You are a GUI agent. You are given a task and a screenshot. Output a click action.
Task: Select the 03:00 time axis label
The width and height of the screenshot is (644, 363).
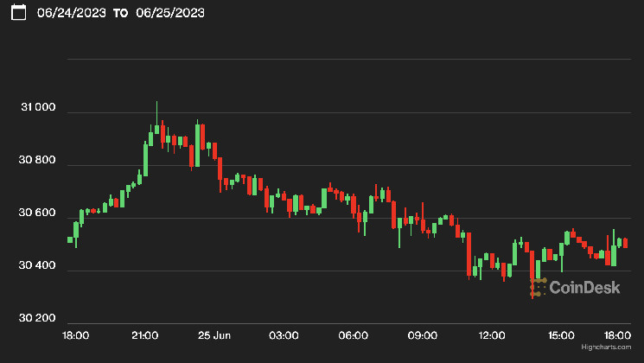click(x=284, y=334)
